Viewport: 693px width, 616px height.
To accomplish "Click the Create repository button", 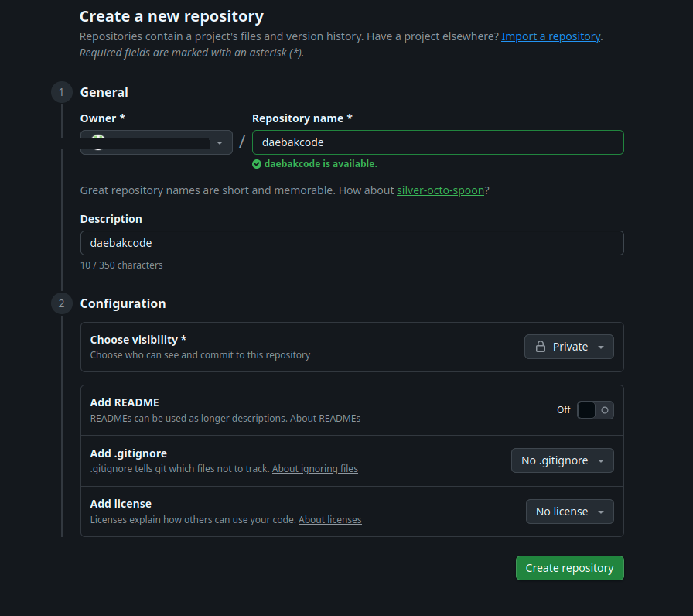I will (x=569, y=568).
